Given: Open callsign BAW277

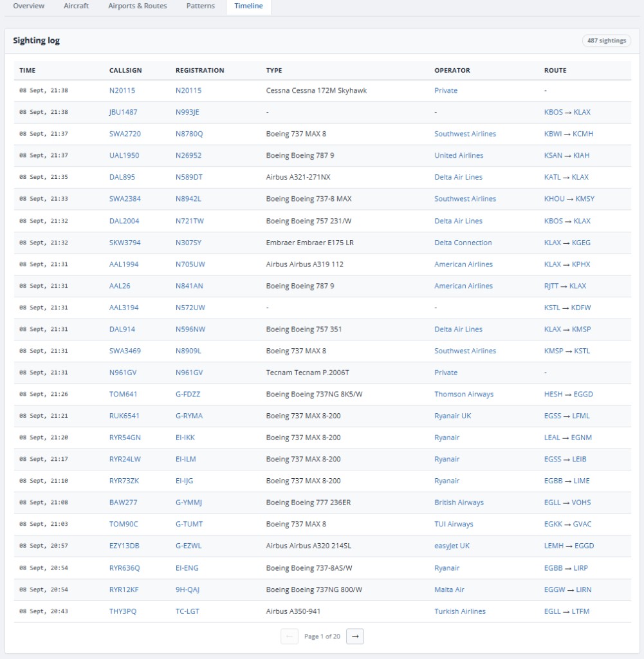Looking at the screenshot, I should [x=123, y=503].
